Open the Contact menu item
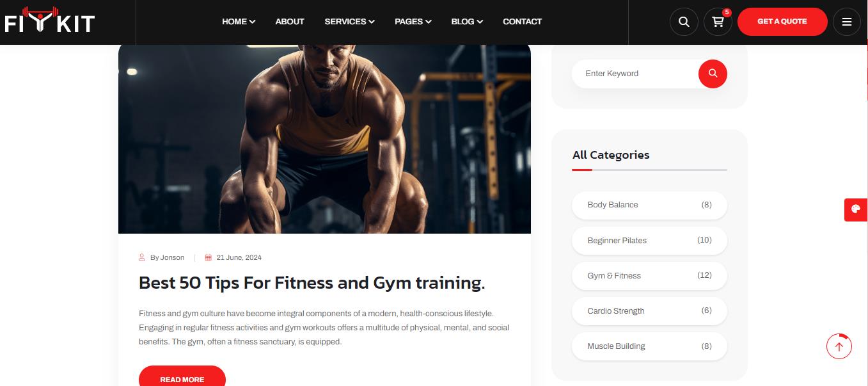This screenshot has width=868, height=386. [x=522, y=22]
